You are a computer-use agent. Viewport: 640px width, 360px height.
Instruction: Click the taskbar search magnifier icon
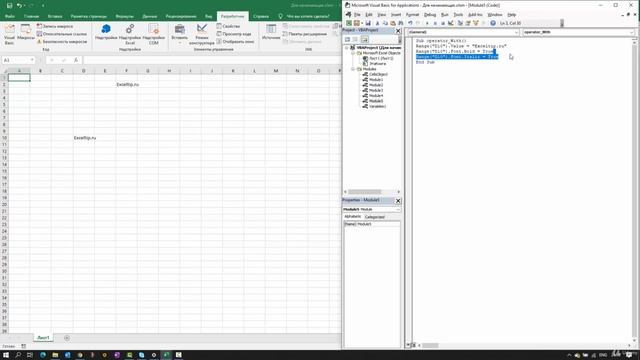click(18, 355)
